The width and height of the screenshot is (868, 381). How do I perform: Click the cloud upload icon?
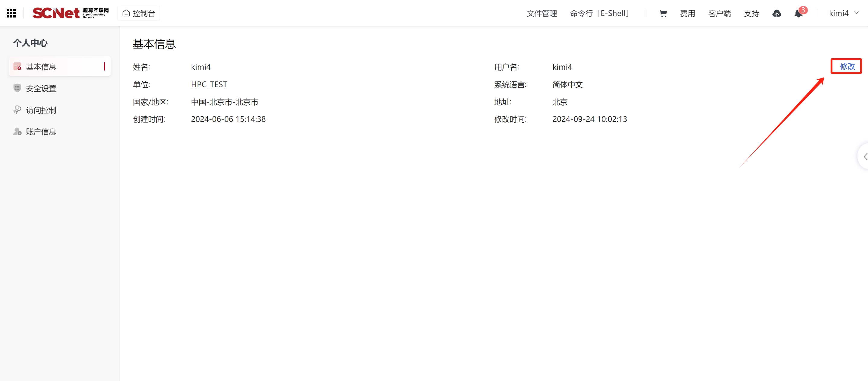(776, 13)
